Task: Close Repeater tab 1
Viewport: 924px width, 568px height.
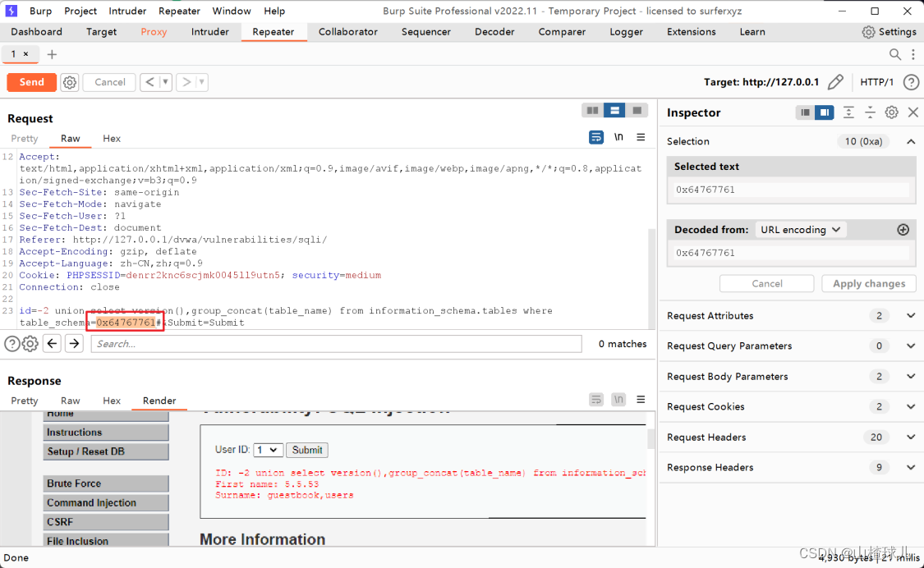Action: coord(26,54)
